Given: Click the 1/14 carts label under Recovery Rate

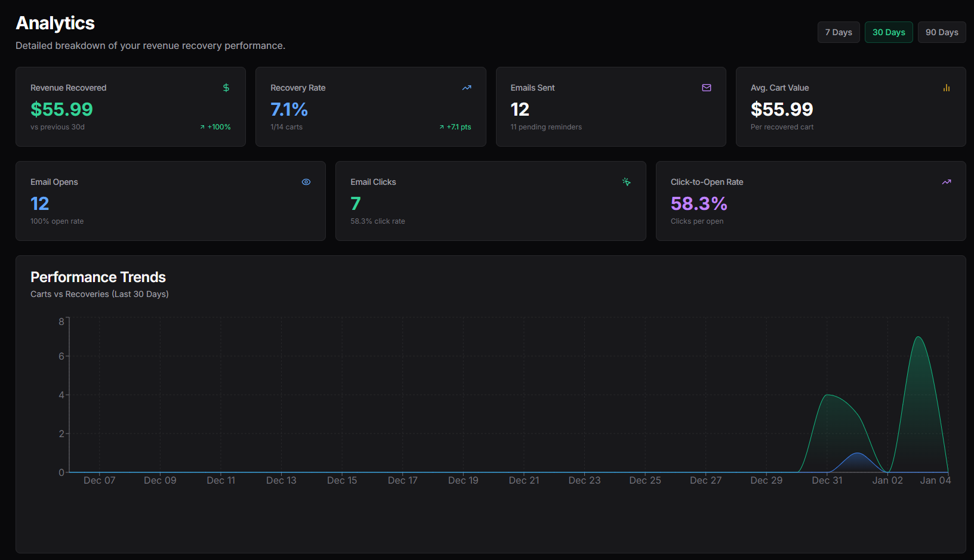Looking at the screenshot, I should click(x=286, y=126).
